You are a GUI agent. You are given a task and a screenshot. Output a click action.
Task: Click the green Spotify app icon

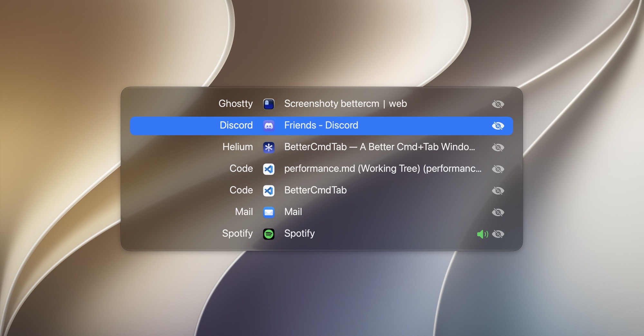pyautogui.click(x=269, y=234)
